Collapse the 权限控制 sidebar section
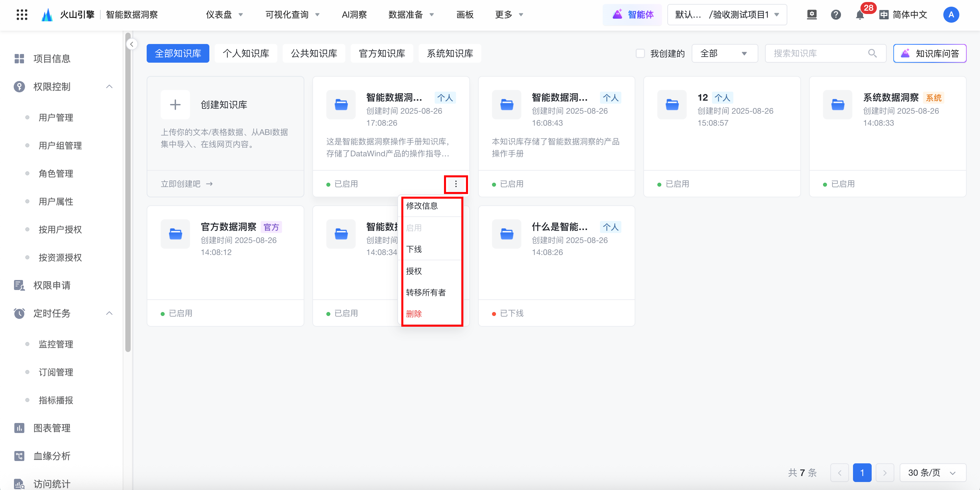 [x=109, y=87]
